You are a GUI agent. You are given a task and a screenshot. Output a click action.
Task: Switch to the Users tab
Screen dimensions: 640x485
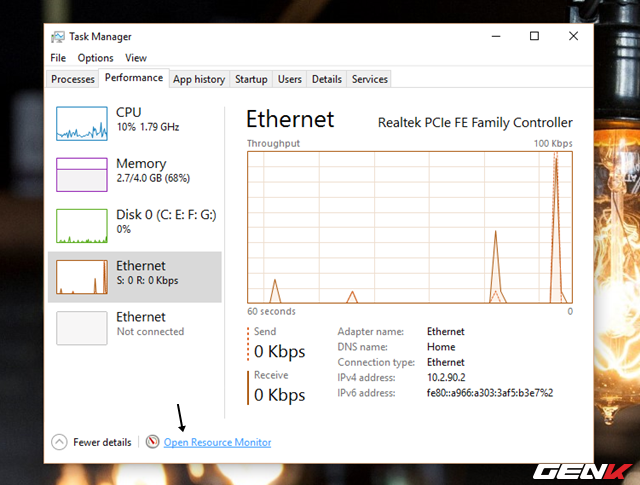[290, 79]
